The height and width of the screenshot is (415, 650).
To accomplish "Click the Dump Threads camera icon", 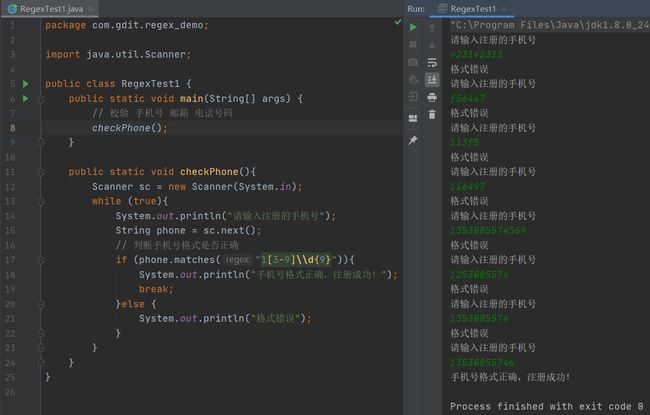I will (413, 62).
